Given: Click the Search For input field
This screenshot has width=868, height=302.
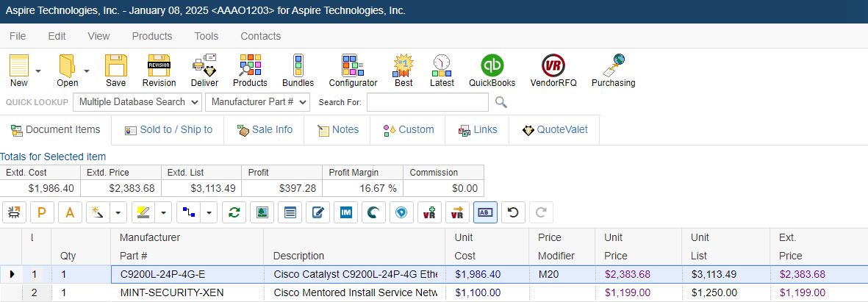Looking at the screenshot, I should (427, 101).
